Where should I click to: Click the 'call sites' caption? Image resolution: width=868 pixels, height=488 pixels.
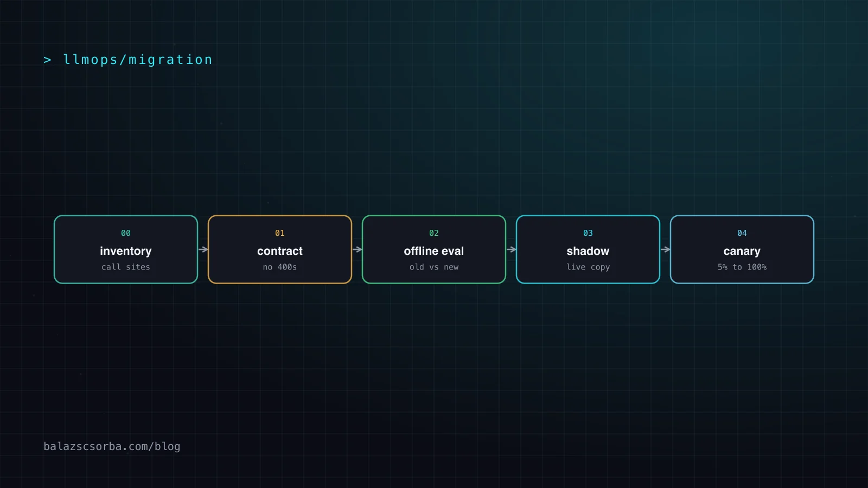(126, 267)
